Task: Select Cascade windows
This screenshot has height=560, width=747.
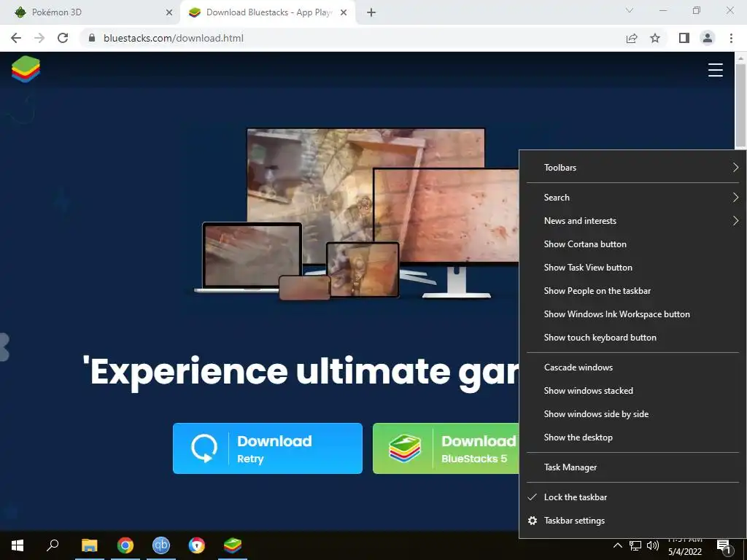Action: (x=632, y=367)
